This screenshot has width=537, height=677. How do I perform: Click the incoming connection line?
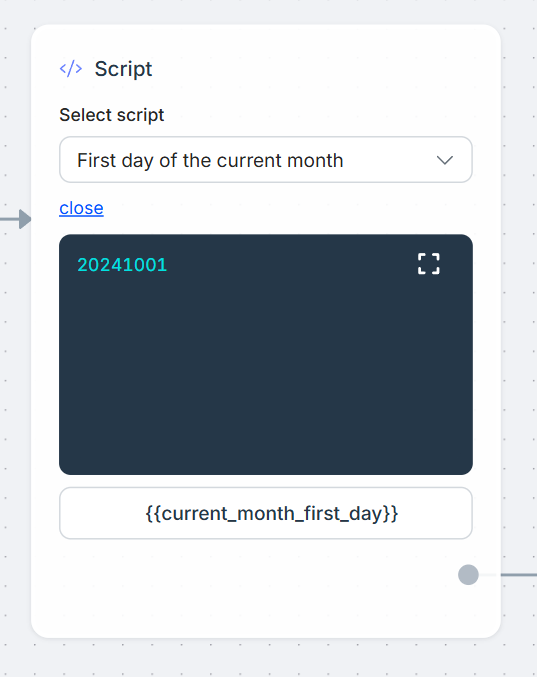click(9, 219)
